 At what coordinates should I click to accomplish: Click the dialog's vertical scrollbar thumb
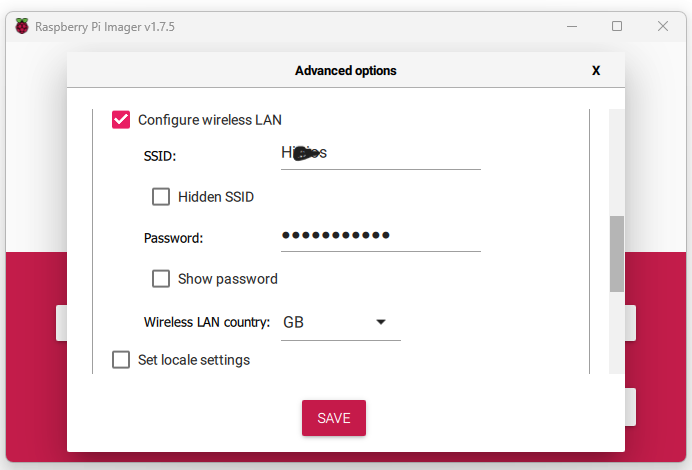tap(617, 254)
